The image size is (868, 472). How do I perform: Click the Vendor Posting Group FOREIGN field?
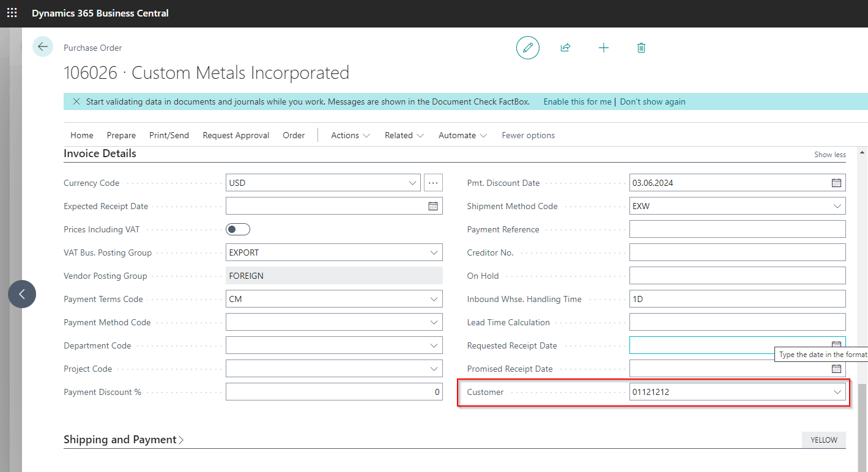coord(334,276)
